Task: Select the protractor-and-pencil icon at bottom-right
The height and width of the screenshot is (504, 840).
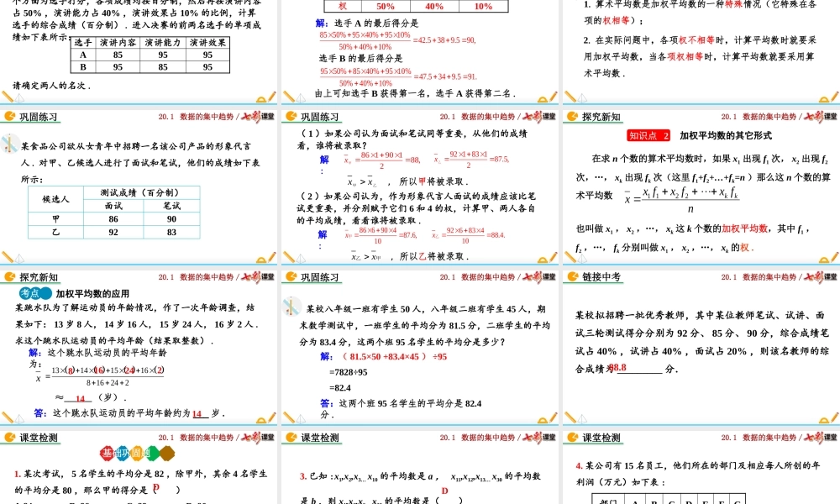Action: [267, 419]
